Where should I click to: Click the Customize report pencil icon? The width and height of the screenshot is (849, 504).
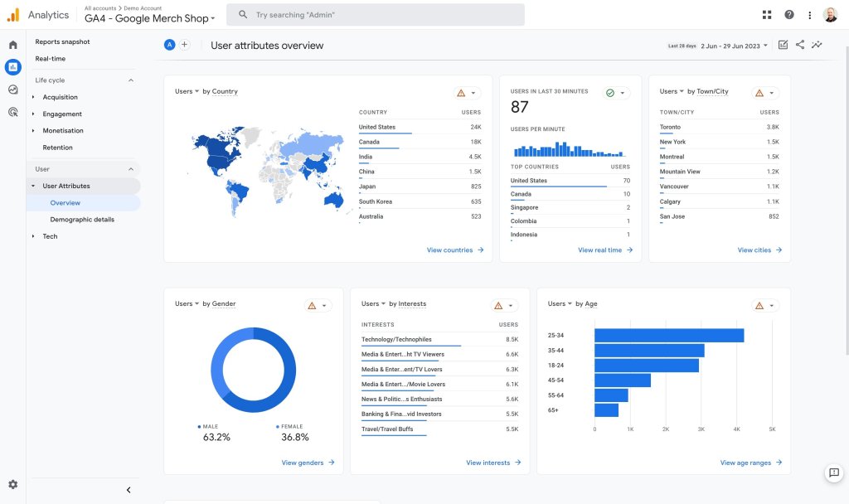click(x=783, y=45)
